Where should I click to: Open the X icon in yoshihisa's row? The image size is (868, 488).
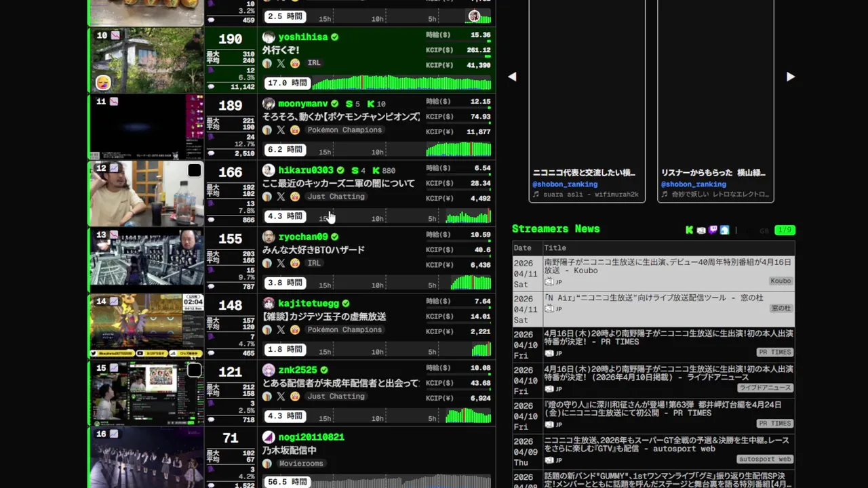(x=281, y=63)
